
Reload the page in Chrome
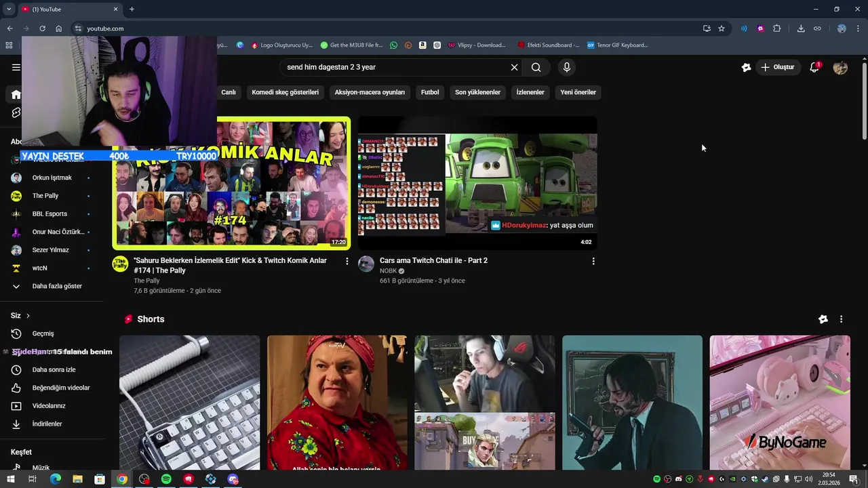(x=42, y=28)
